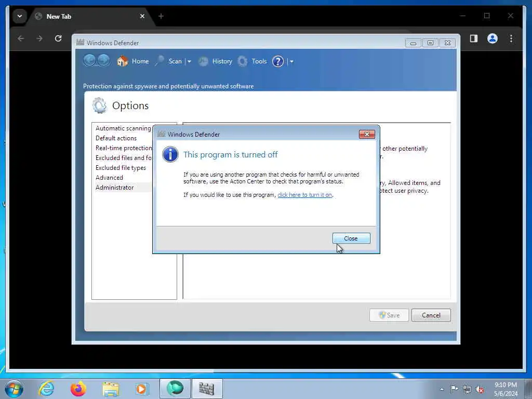Click the Scan magnifier icon
This screenshot has height=399, width=532.
(160, 61)
